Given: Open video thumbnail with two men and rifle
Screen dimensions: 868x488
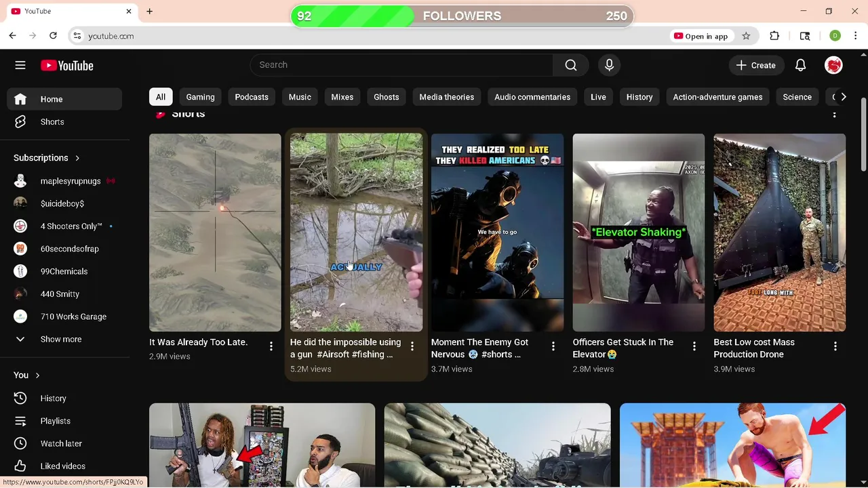Looking at the screenshot, I should click(262, 445).
